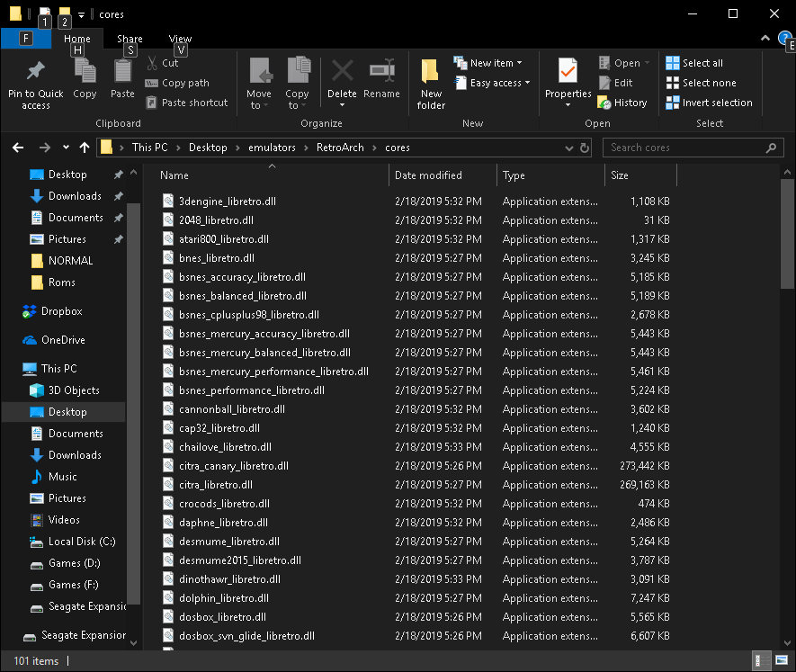The width and height of the screenshot is (796, 672).
Task: Open the History icon
Action: pos(604,103)
